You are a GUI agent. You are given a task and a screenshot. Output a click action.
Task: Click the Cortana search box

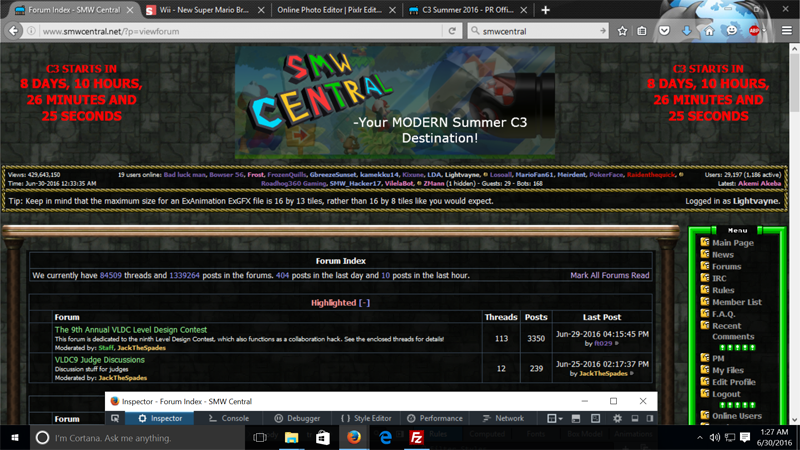click(139, 438)
